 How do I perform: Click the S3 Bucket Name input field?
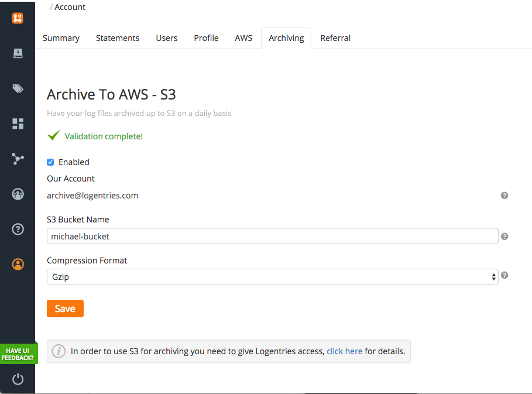pyautogui.click(x=273, y=236)
